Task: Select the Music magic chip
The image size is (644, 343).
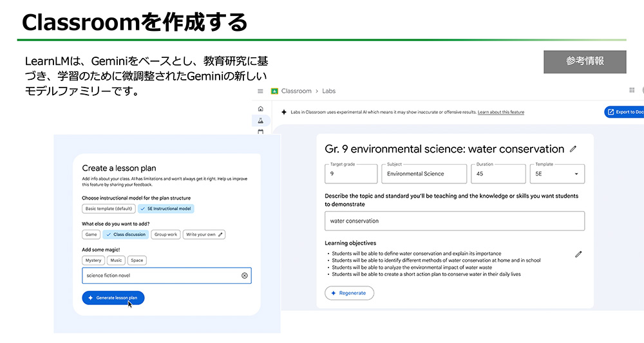Action: (x=116, y=261)
